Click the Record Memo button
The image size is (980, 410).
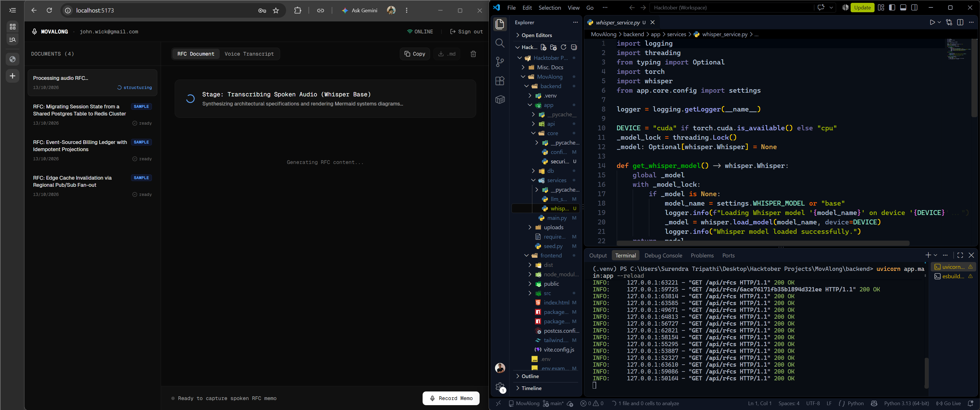pos(451,398)
